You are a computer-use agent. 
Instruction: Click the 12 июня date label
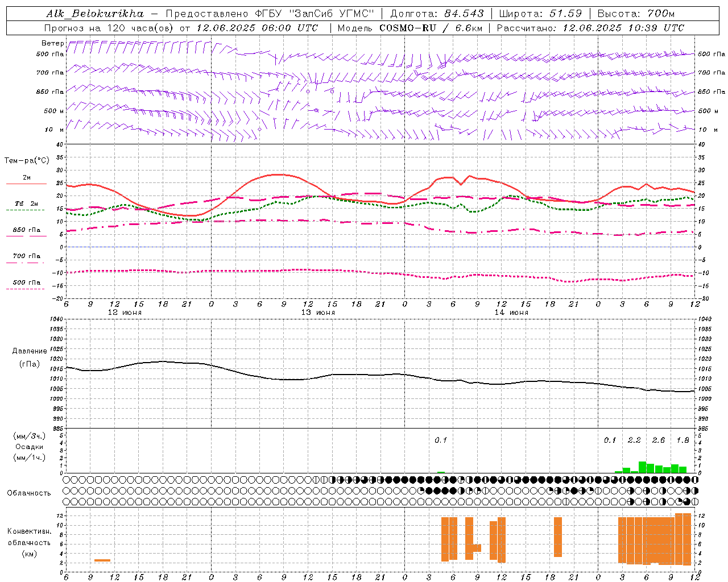125,313
